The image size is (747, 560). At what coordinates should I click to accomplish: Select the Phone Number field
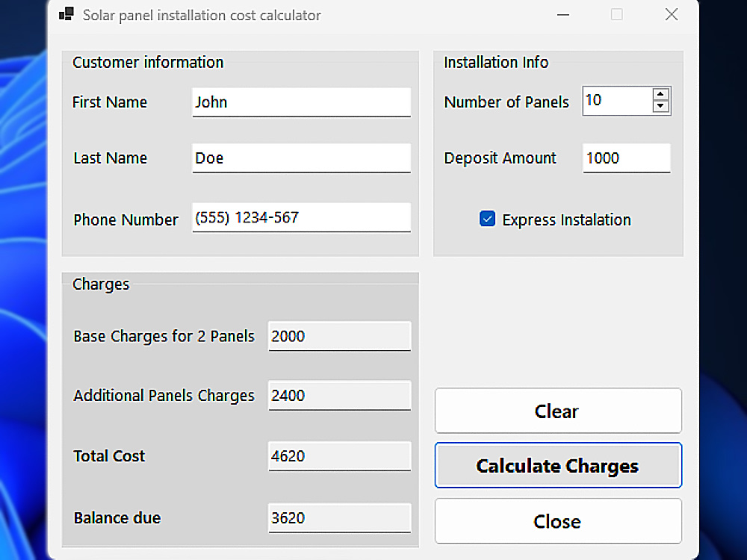click(301, 217)
